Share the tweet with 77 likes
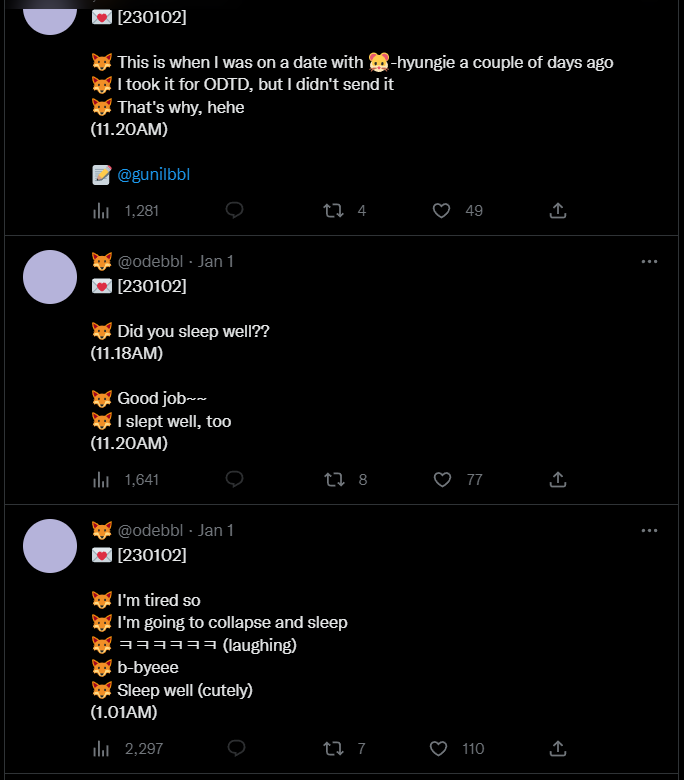 point(558,480)
